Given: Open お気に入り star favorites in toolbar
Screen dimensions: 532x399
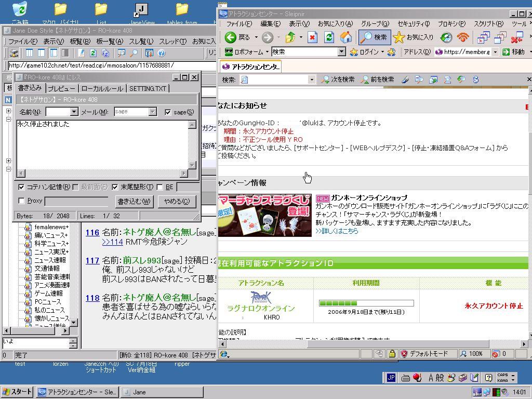Looking at the screenshot, I should (414, 37).
